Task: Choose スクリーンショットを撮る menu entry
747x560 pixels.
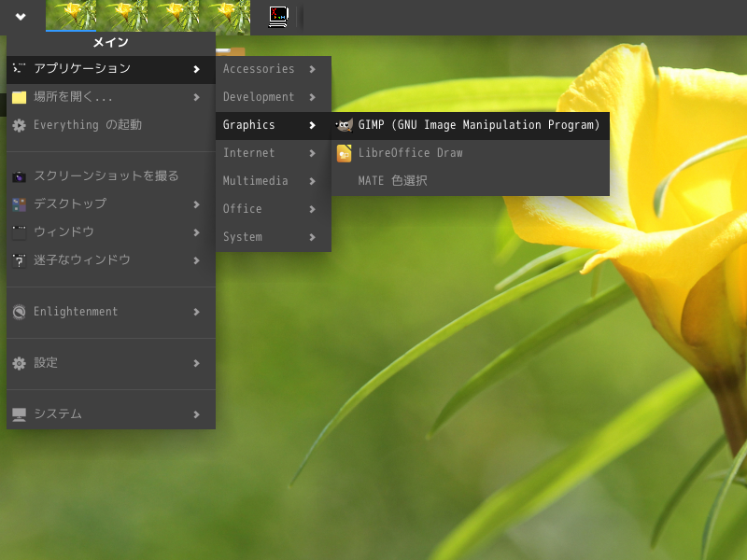Action: pos(111,176)
